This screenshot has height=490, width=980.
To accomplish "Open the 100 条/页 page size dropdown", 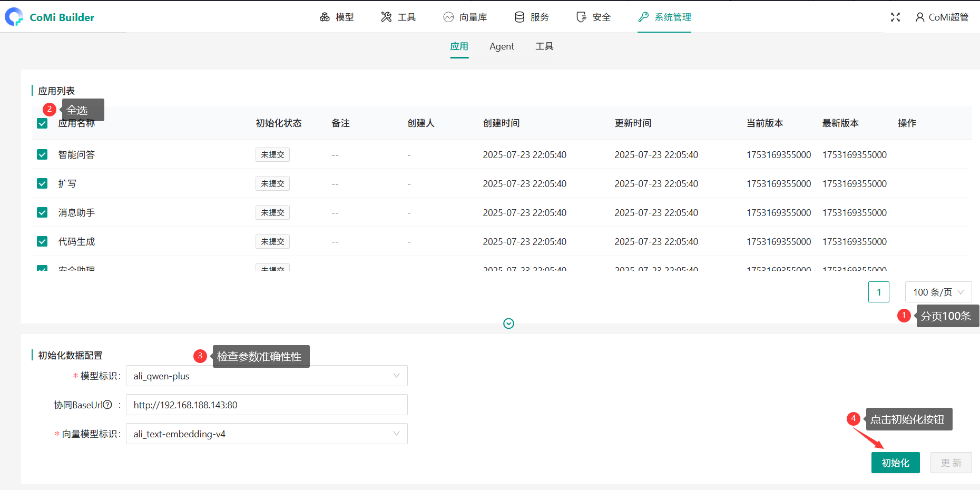I will pos(938,292).
